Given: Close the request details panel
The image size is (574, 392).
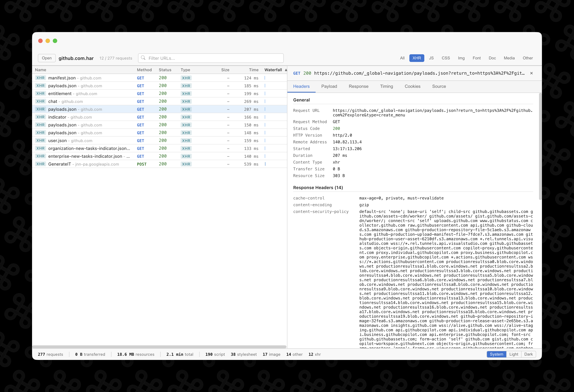Looking at the screenshot, I should pos(531,73).
